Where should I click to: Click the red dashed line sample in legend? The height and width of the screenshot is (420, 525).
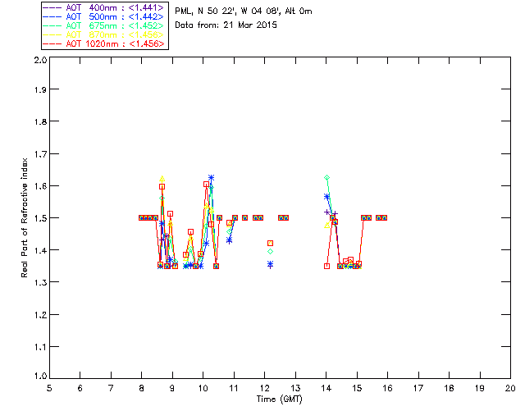tap(52, 43)
